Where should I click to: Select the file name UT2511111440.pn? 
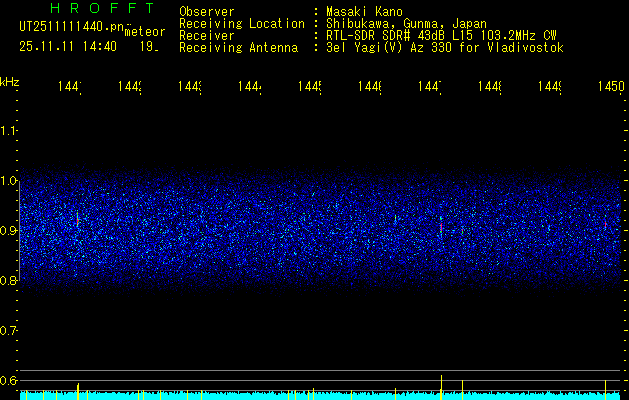point(72,26)
